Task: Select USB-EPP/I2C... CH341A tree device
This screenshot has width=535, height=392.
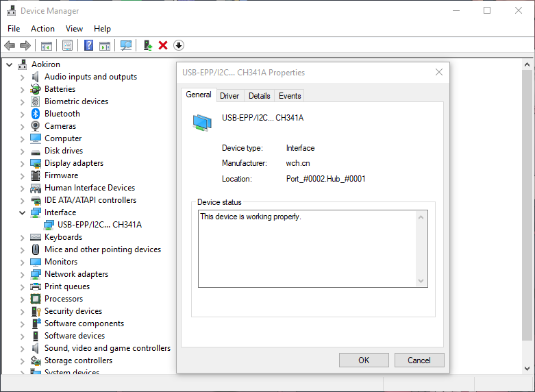Action: coord(99,225)
